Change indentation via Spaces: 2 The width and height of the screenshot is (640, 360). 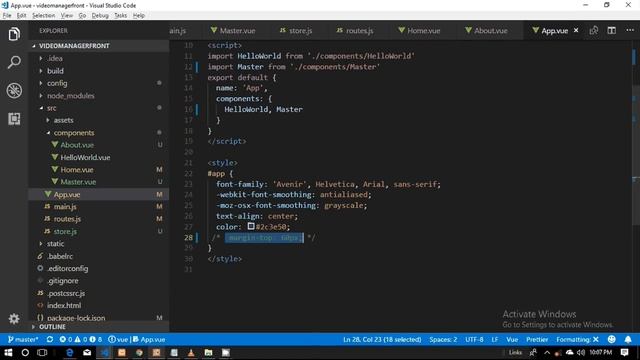coord(443,340)
